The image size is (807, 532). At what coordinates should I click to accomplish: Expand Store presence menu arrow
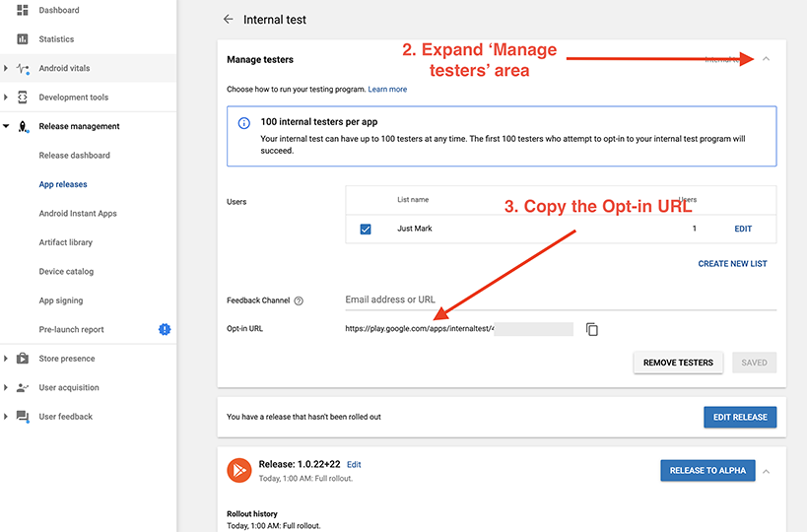coord(6,359)
